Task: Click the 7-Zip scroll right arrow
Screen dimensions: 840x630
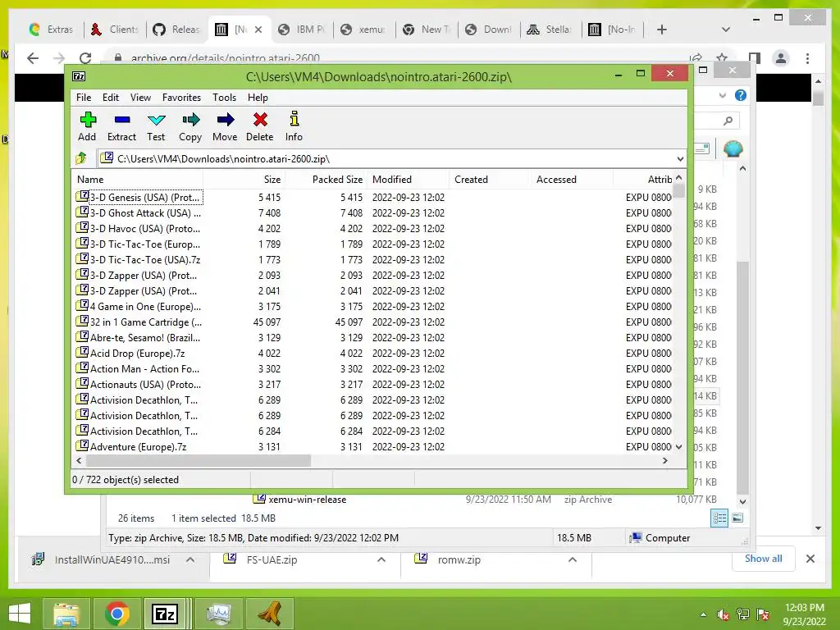Action: [664, 461]
